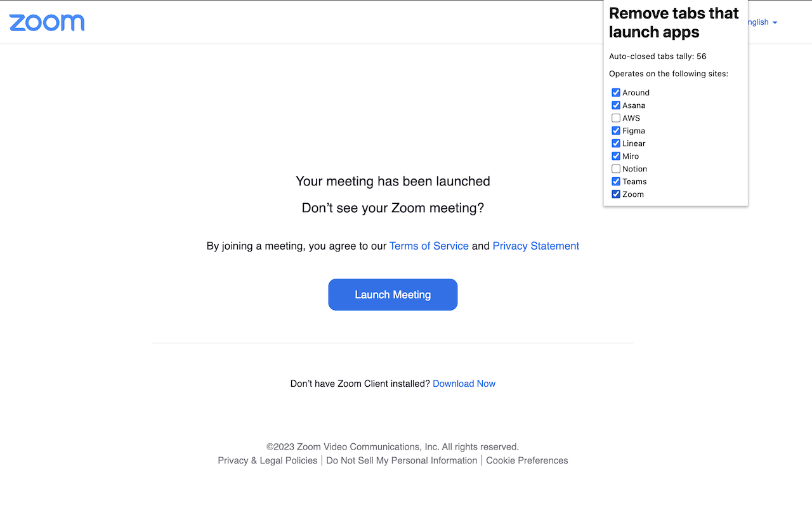Click the Auto-closed tabs tally text
Screen dimensions: 812x508
point(657,57)
